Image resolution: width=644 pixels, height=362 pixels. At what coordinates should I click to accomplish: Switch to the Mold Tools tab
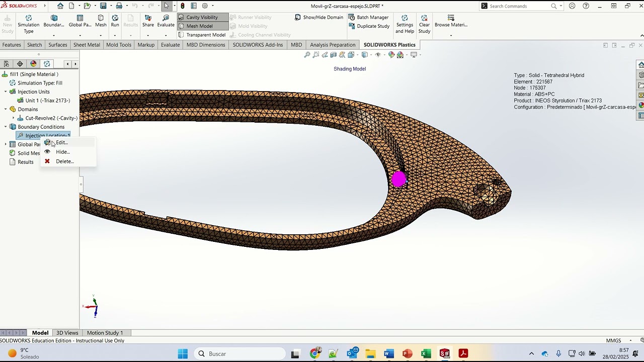pos(119,45)
